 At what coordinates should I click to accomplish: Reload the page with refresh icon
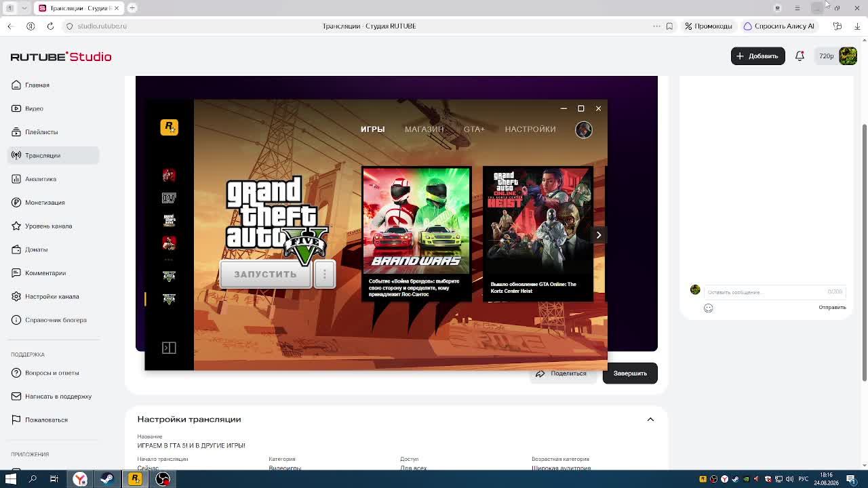[50, 26]
